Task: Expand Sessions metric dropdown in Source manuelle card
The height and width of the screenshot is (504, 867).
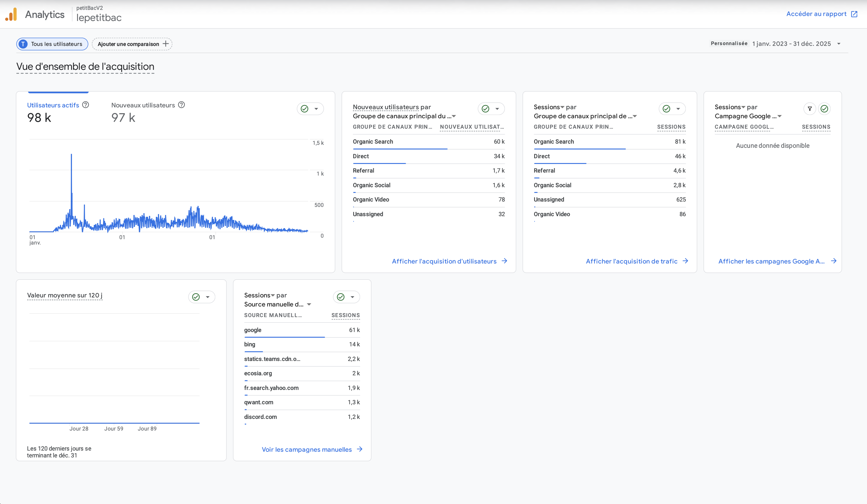Action: [273, 296]
